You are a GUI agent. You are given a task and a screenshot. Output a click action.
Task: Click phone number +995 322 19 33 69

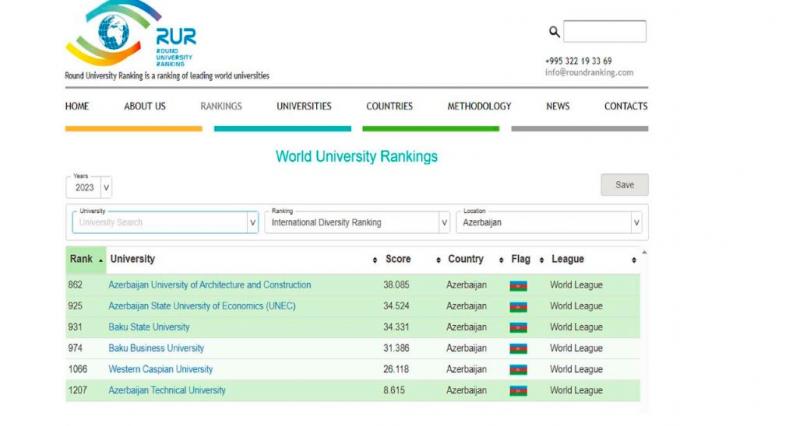tap(579, 61)
